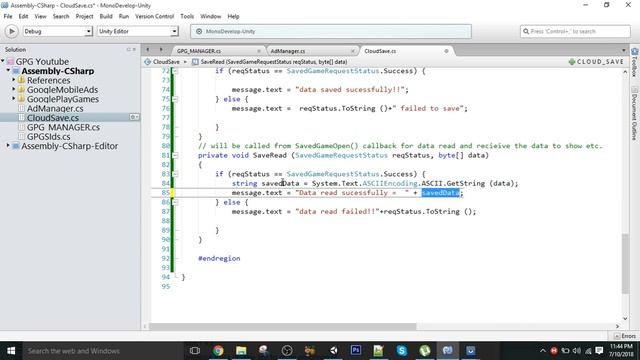The width and height of the screenshot is (640, 360).
Task: Click the horizontal scrollbar in the editor
Action: [x=283, y=327]
